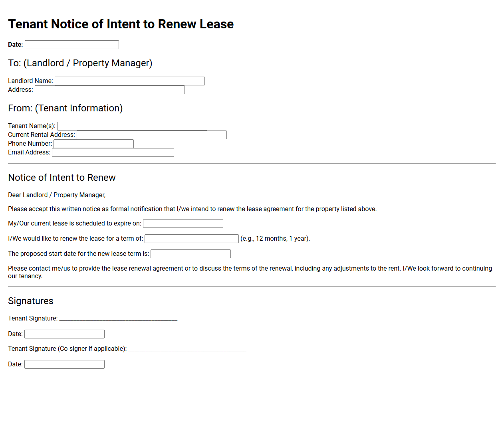Image resolution: width=504 pixels, height=447 pixels.
Task: Click the Email Address input box
Action: pyautogui.click(x=113, y=152)
